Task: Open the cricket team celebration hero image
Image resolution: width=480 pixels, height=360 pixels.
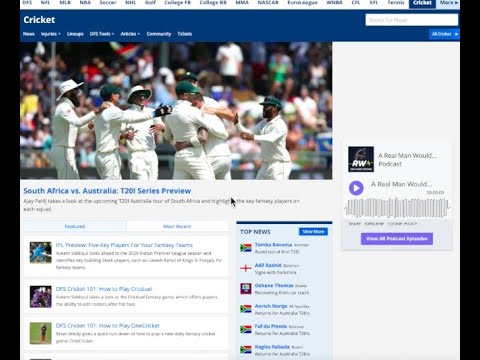Action: pos(176,111)
